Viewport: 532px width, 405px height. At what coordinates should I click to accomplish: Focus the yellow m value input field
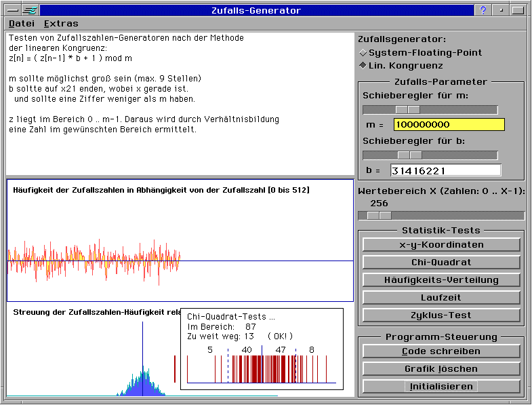(449, 125)
